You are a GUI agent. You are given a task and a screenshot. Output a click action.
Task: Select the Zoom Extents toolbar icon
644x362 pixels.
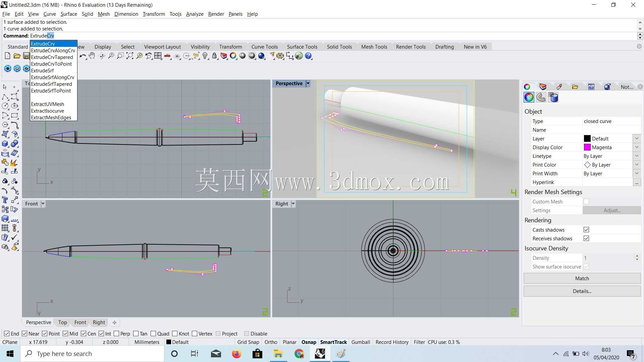(x=130, y=56)
